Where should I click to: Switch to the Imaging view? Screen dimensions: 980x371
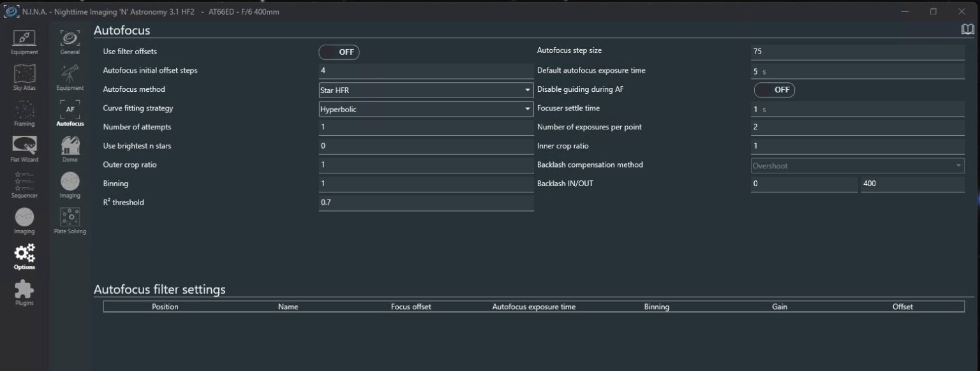24,220
